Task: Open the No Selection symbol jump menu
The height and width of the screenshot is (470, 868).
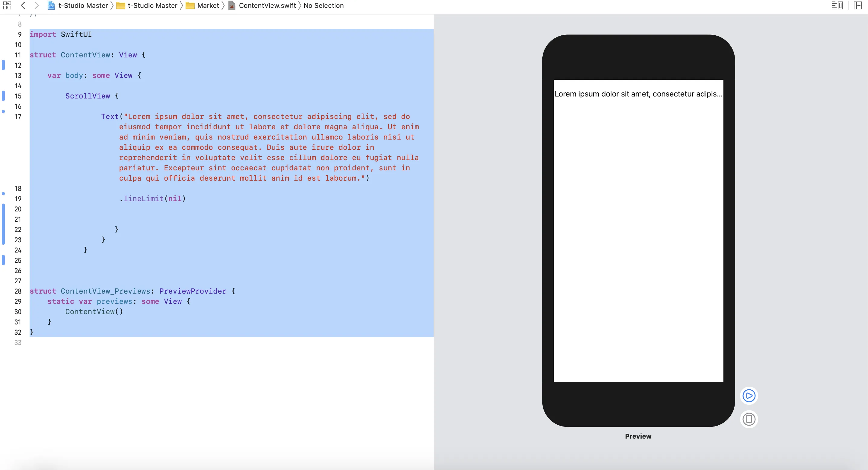Action: [323, 6]
